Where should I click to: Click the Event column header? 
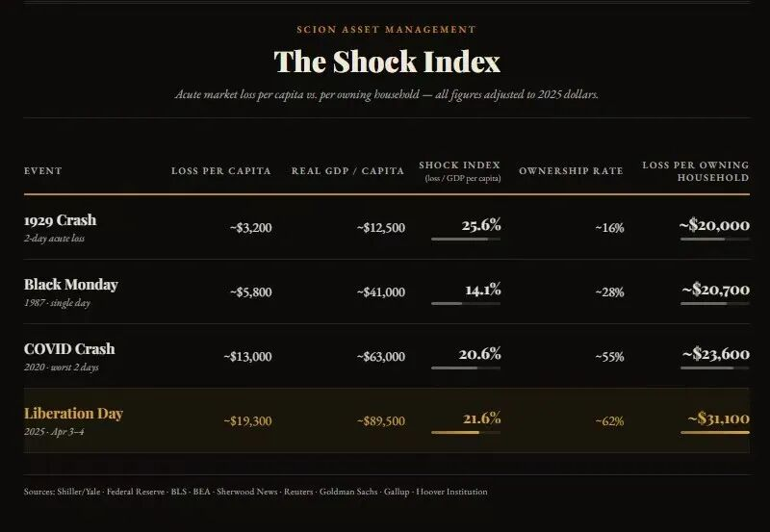tap(42, 171)
